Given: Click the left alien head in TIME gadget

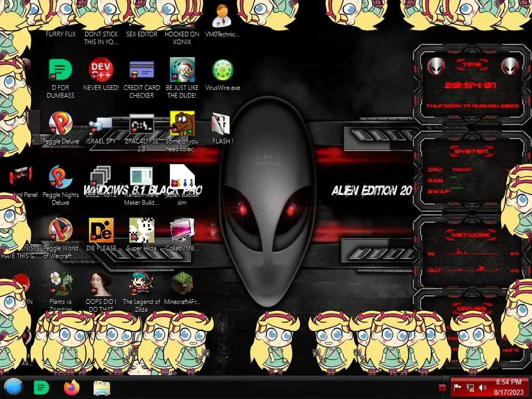Looking at the screenshot, I should pyautogui.click(x=436, y=66).
